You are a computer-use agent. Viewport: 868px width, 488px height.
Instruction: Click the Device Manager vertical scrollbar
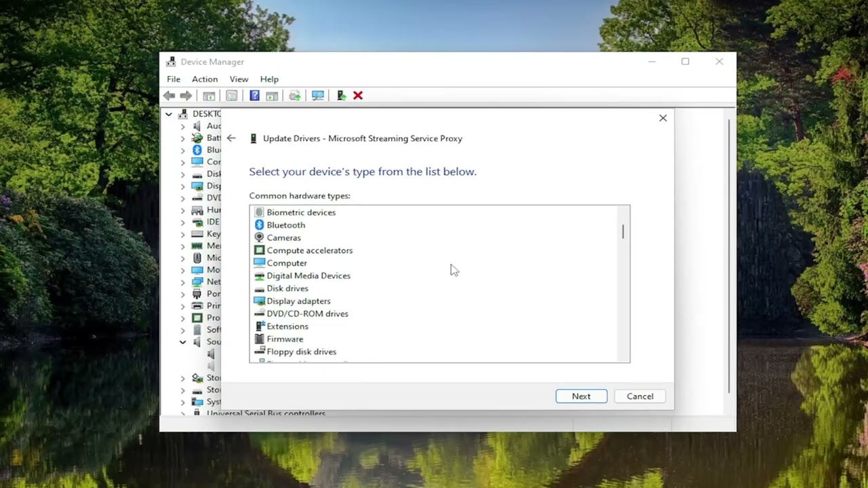coord(730,256)
